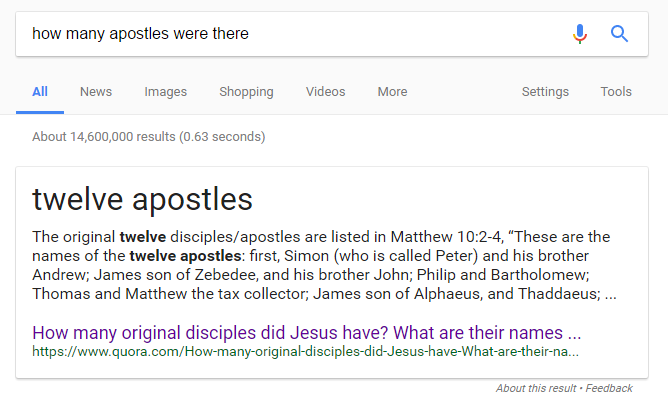Click the voice search microphone icon
668x400 pixels.
coord(580,34)
